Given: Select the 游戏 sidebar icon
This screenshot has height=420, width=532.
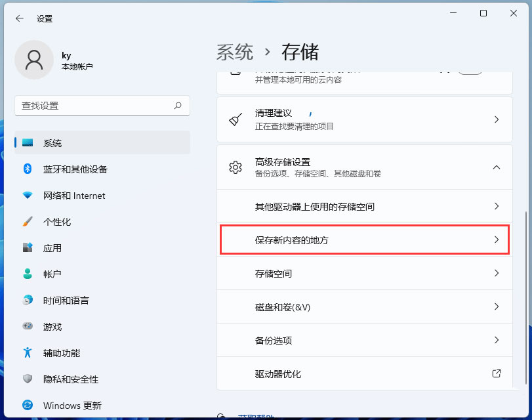Looking at the screenshot, I should coord(28,327).
